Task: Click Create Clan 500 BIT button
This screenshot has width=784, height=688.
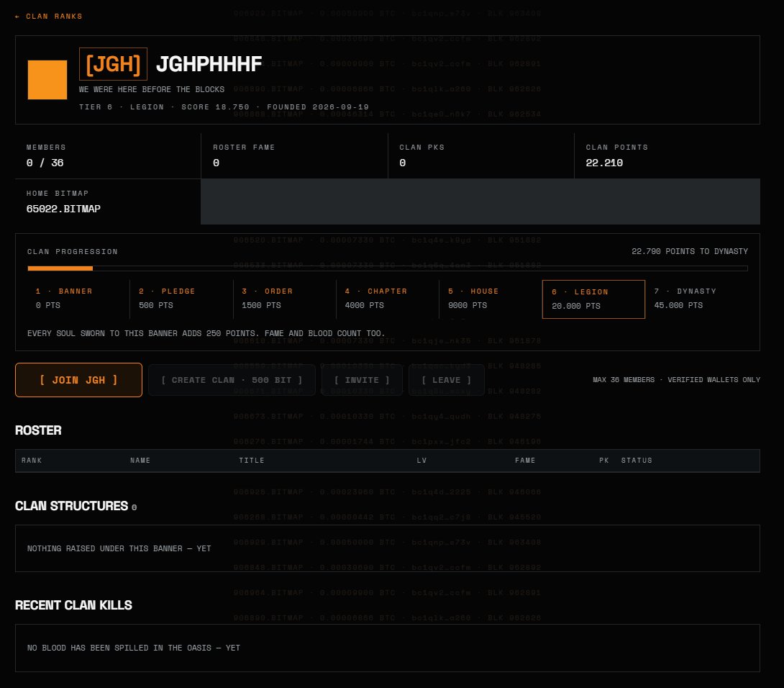Action: pyautogui.click(x=232, y=380)
